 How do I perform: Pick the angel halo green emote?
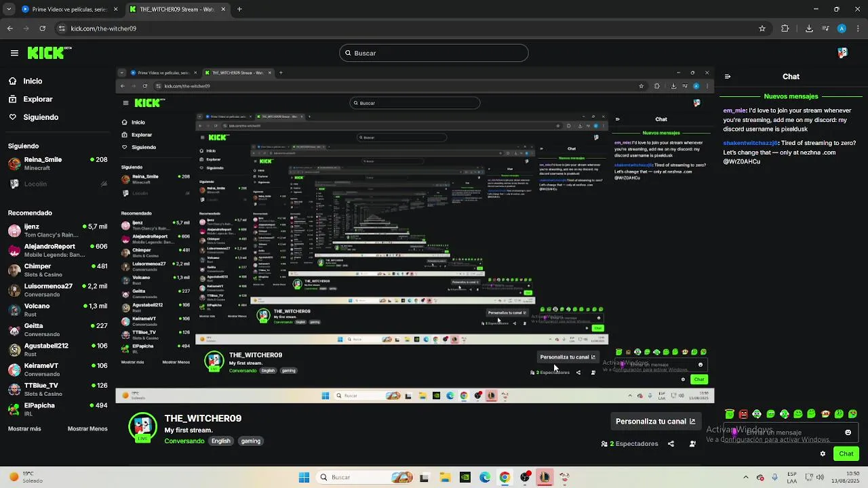click(x=730, y=413)
